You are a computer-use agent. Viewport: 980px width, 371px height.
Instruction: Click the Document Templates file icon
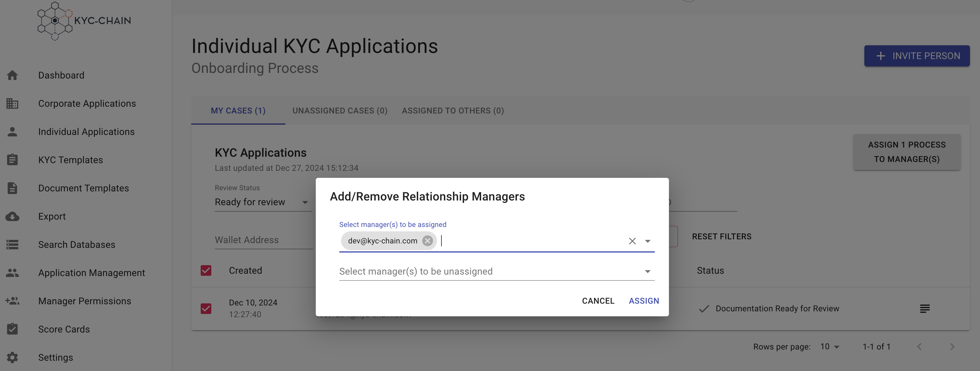[12, 188]
